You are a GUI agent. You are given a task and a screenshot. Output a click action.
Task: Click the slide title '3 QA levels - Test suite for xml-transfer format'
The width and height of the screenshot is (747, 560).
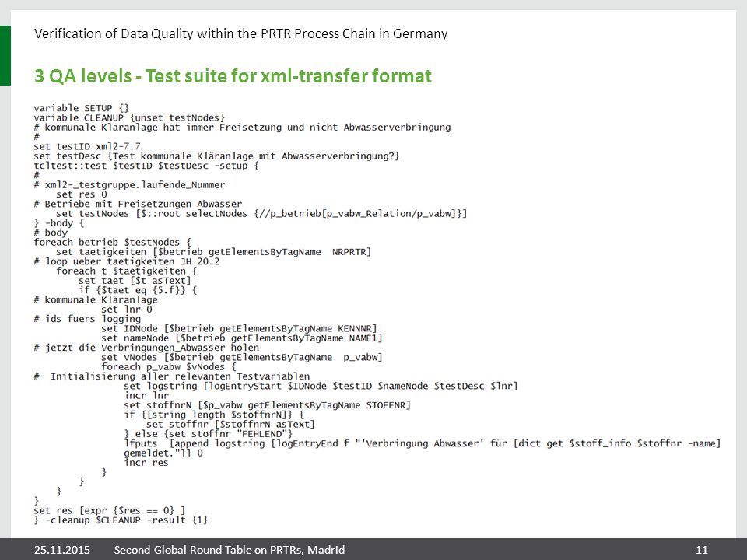pyautogui.click(x=233, y=76)
